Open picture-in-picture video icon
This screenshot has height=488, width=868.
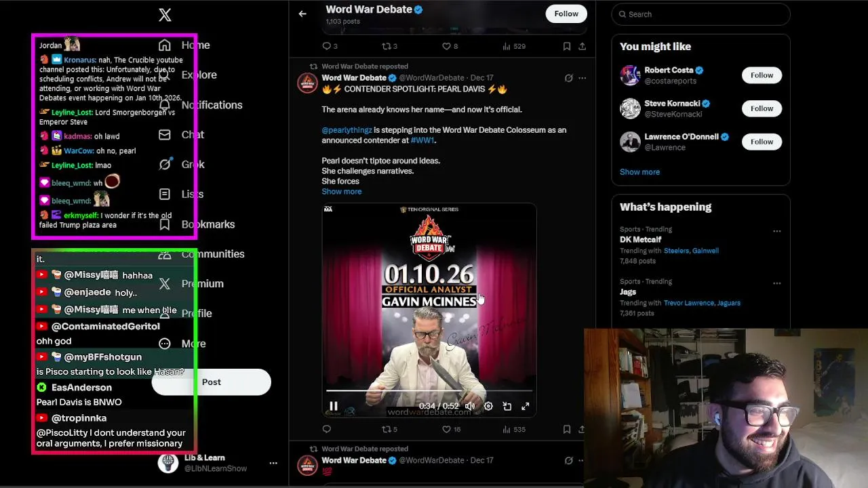pos(507,406)
